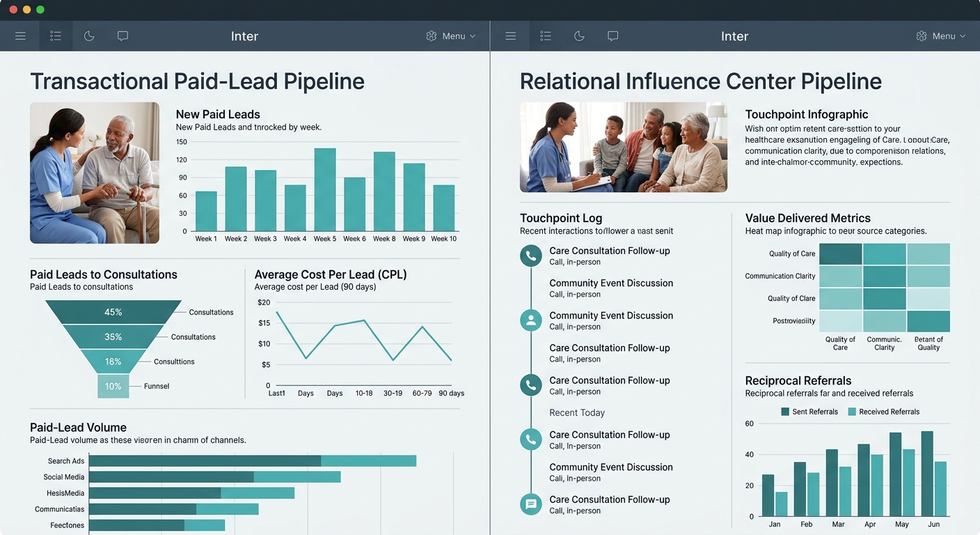Select the 18% funnel segment
980x535 pixels.
pyautogui.click(x=113, y=362)
